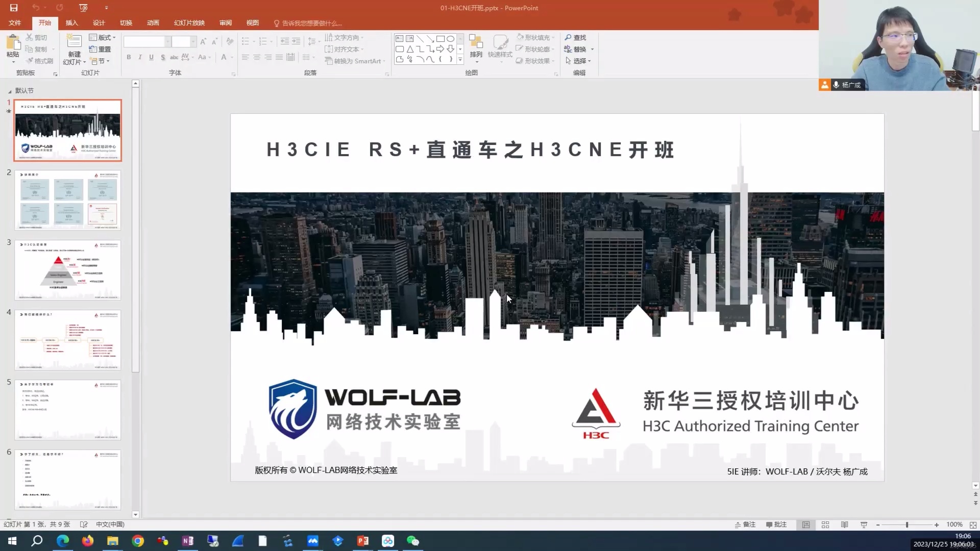Open the Arrange tool in the Drawing group
The image size is (980, 551).
(x=475, y=48)
